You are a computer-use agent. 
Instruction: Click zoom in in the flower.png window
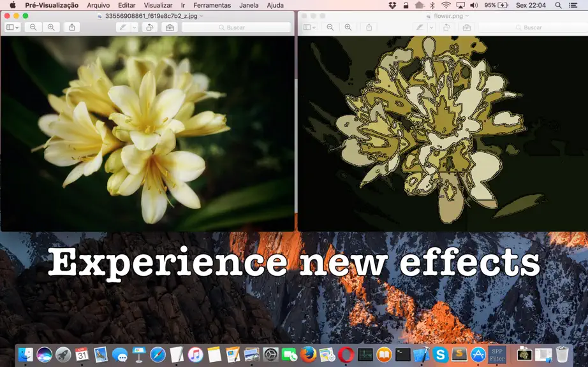[x=348, y=27]
